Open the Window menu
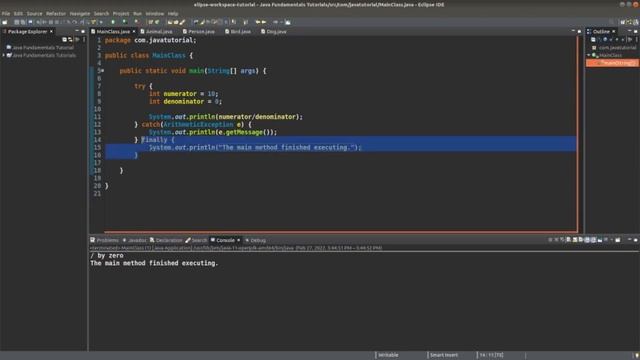Image resolution: width=640 pixels, height=360 pixels. click(x=155, y=13)
